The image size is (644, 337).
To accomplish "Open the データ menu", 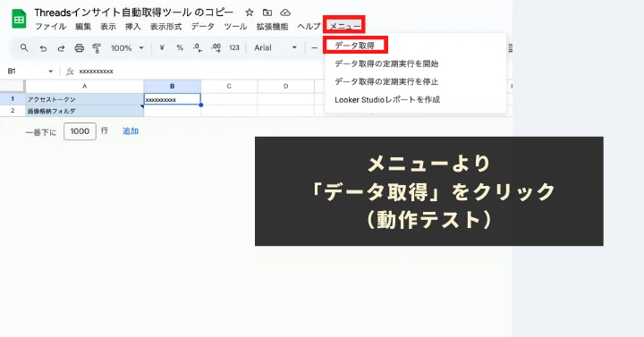I will click(202, 27).
